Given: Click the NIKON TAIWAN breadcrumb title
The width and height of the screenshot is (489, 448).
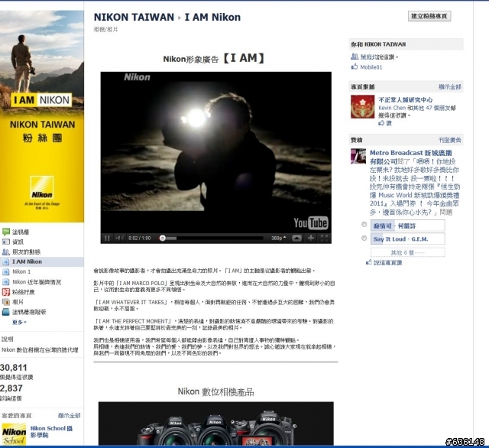Looking at the screenshot, I should click(134, 17).
